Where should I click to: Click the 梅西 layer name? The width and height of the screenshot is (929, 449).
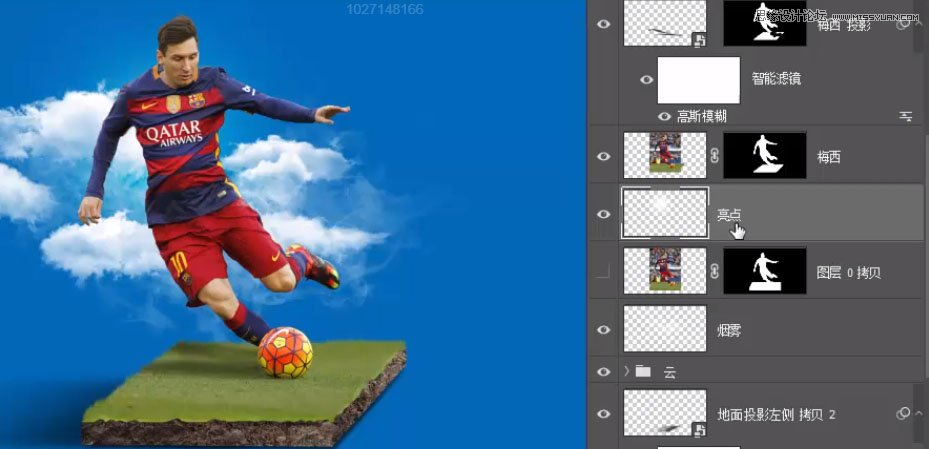[x=828, y=157]
